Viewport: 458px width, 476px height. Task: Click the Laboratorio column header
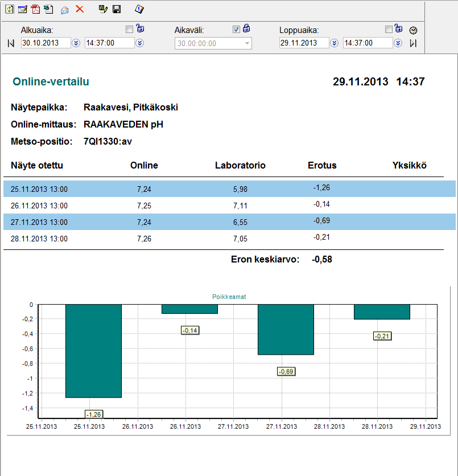point(240,166)
